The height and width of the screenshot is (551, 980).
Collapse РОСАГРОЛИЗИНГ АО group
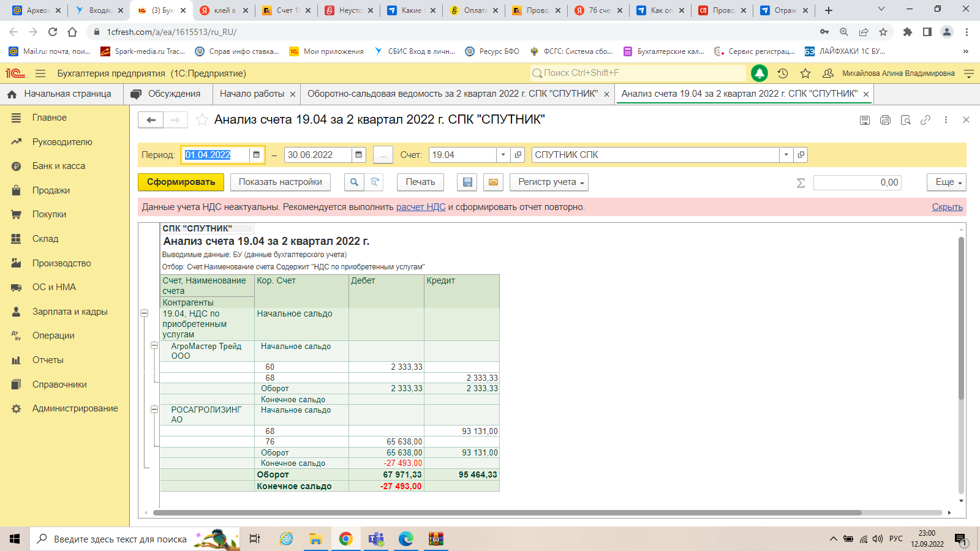pos(154,410)
